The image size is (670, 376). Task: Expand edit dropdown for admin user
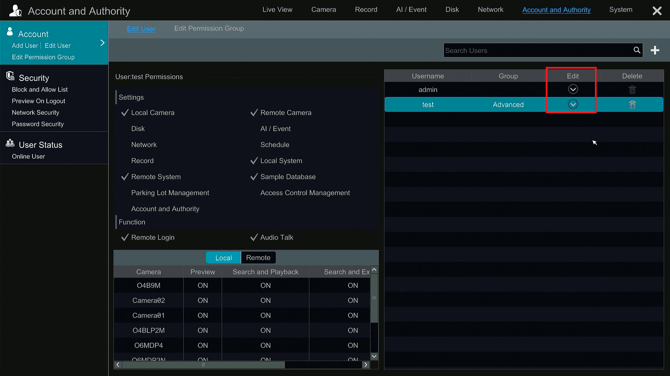(x=573, y=89)
